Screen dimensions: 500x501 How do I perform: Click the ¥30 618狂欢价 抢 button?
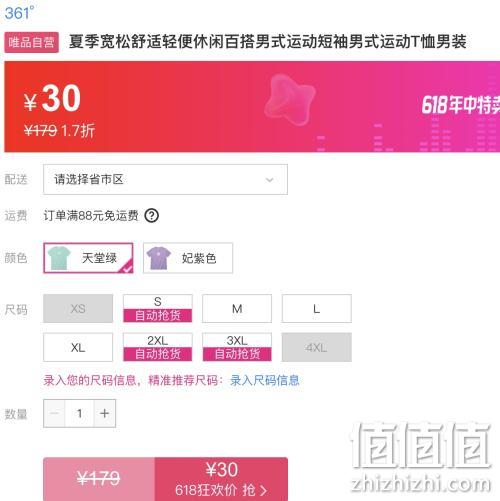coord(221,479)
